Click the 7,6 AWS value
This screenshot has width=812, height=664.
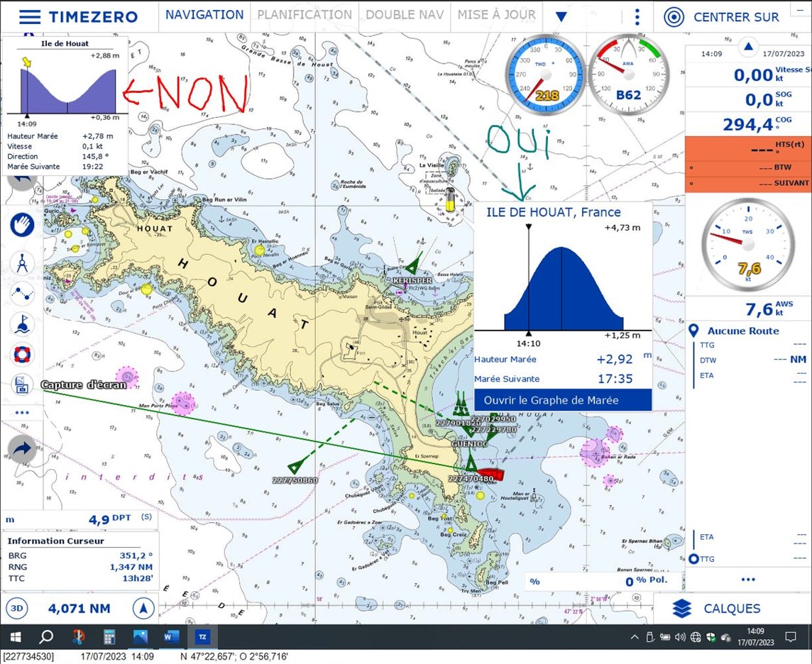[759, 309]
